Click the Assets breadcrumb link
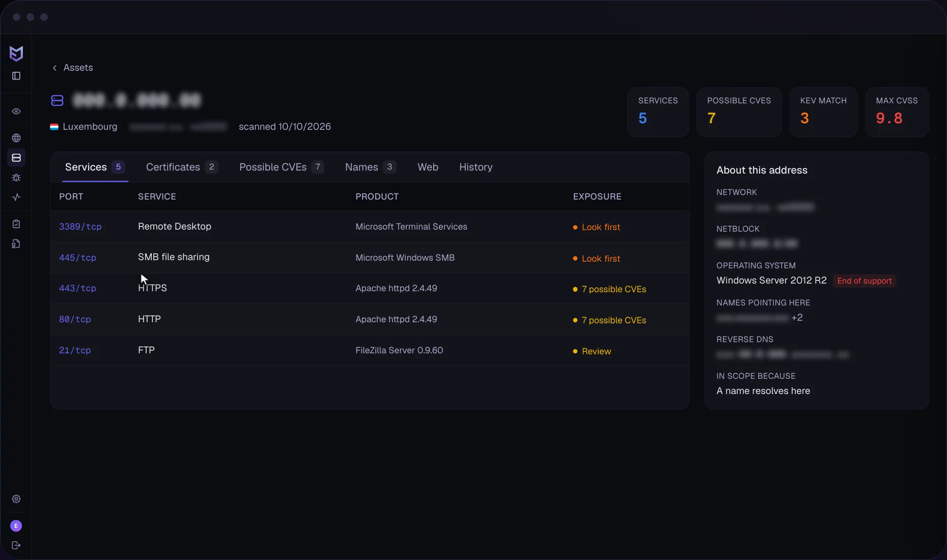The height and width of the screenshot is (560, 947). click(x=78, y=68)
